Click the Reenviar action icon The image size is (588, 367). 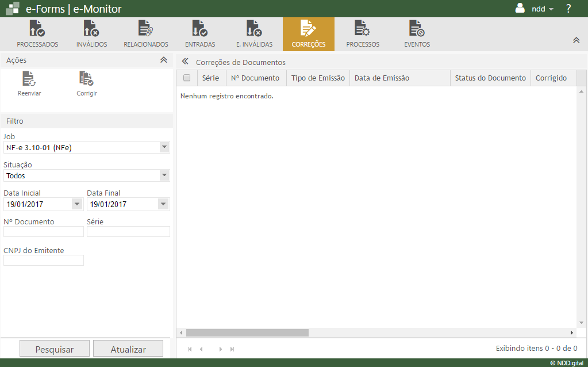[29, 79]
